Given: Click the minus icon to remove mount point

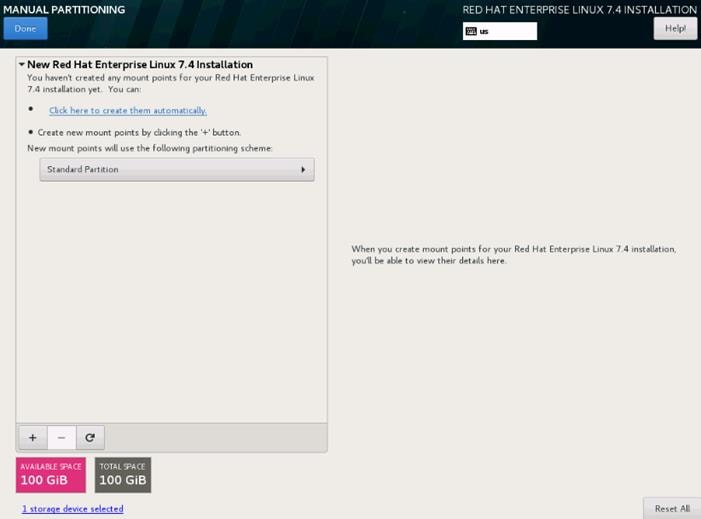Looking at the screenshot, I should [62, 437].
